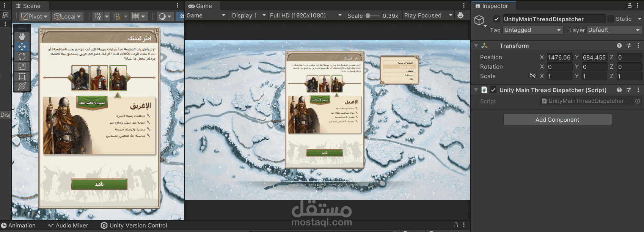Click the Rotation Z field

[x=629, y=67]
